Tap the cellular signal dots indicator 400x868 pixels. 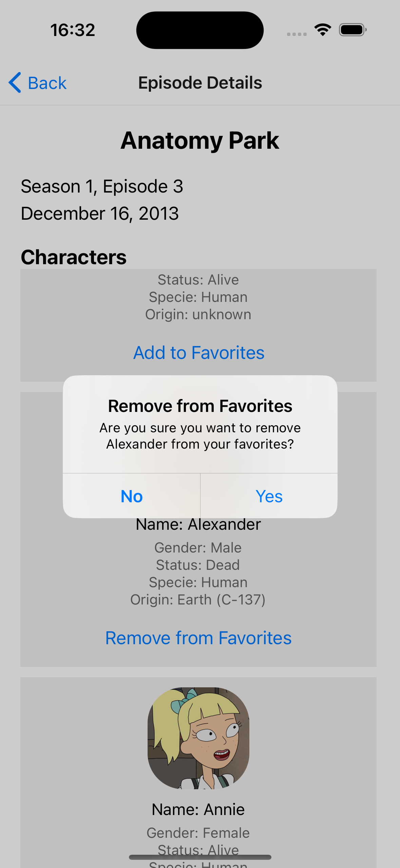pos(297,34)
